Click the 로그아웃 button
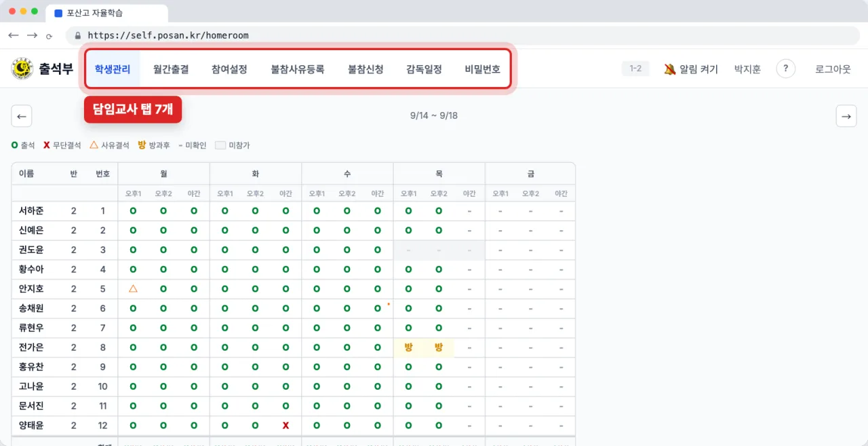Viewport: 868px width, 446px height. coord(833,69)
